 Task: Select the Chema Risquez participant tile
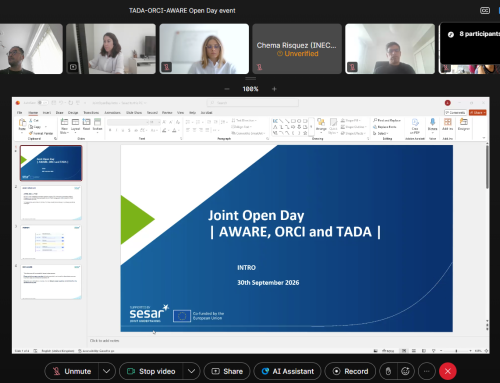[297, 49]
